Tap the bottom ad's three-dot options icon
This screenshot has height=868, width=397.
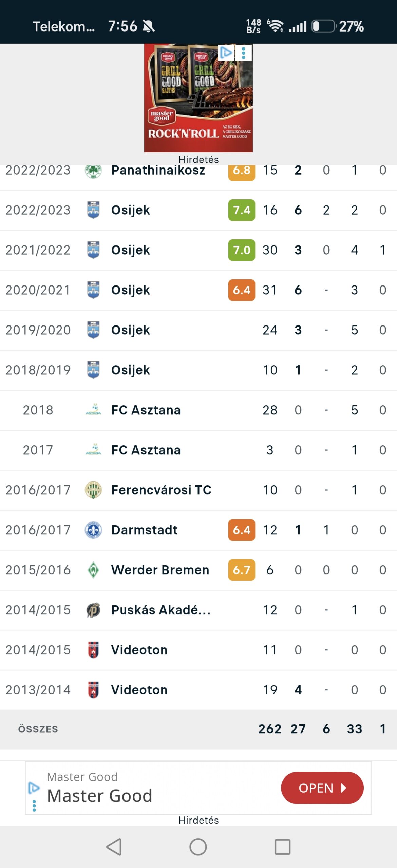[34, 806]
